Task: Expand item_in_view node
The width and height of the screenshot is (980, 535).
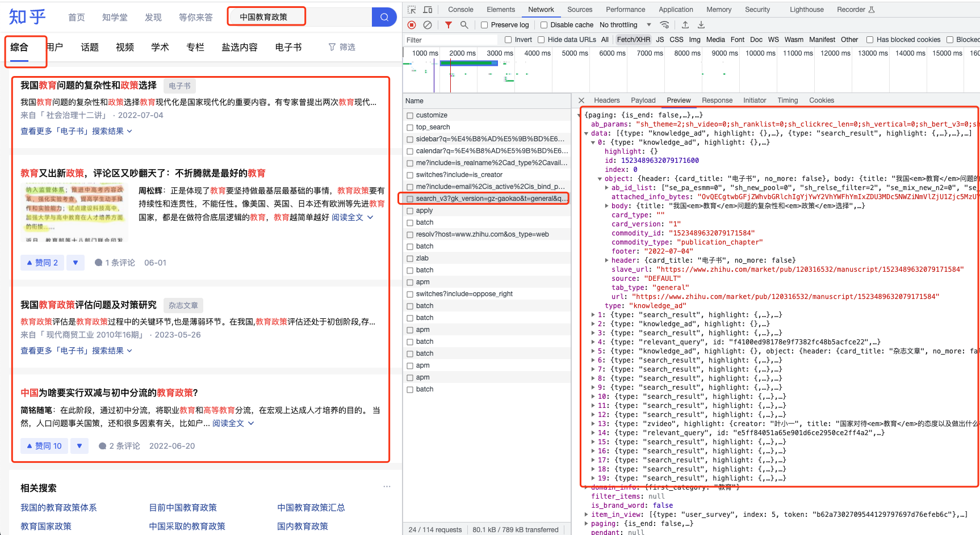Action: [x=587, y=515]
